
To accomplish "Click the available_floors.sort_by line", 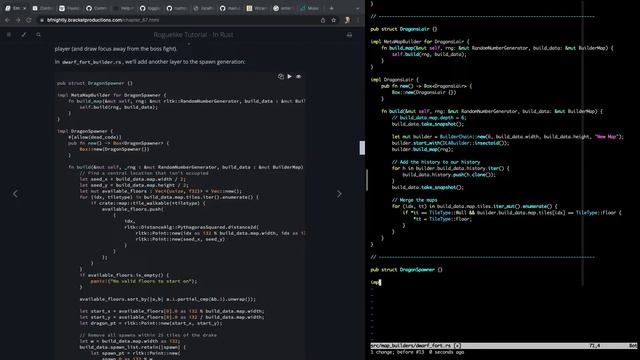I will click(x=168, y=299).
